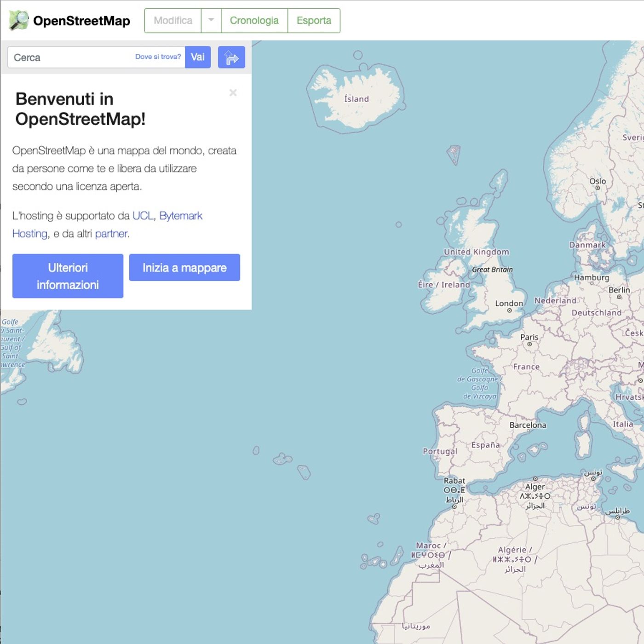Click the France country label
Image resolution: width=644 pixels, height=644 pixels.
(526, 367)
